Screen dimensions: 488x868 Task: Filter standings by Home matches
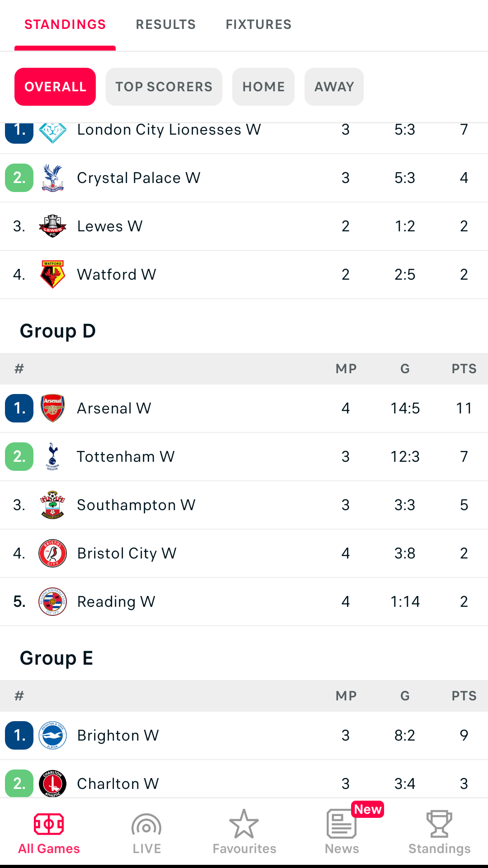tap(263, 87)
